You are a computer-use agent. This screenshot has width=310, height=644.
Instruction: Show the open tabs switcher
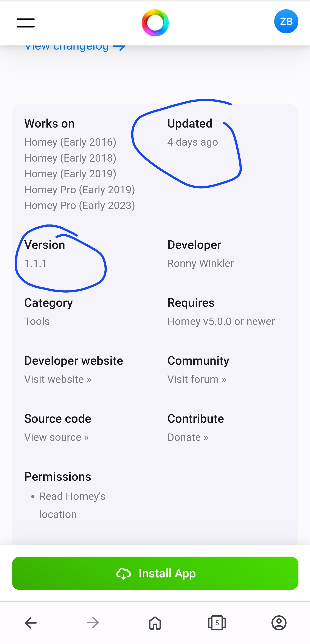[x=217, y=623]
